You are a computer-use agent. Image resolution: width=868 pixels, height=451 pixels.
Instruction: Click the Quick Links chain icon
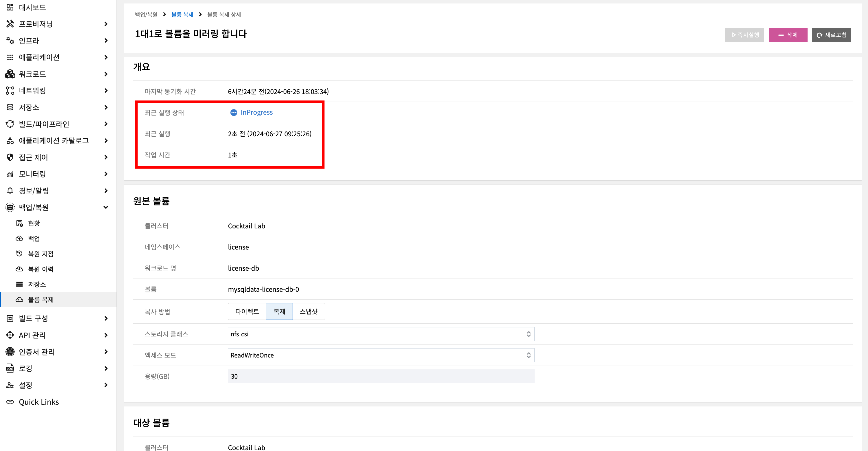tap(10, 402)
